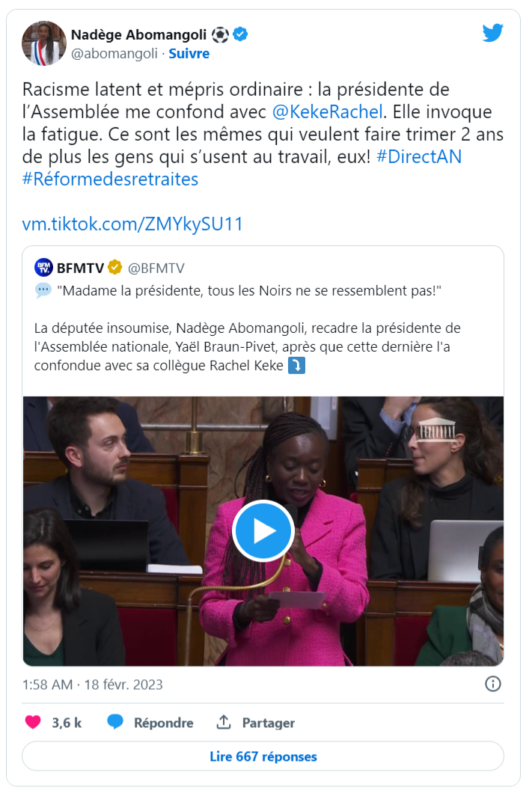Screen dimensions: 532x796
Task: Click the BFMTV logo avatar
Action: point(43,268)
